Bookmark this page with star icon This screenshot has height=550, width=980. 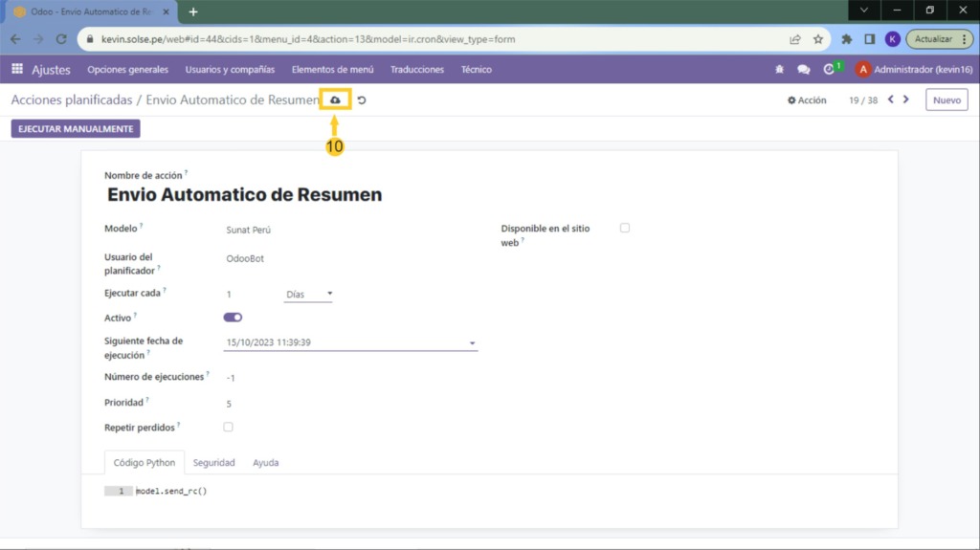click(x=818, y=39)
